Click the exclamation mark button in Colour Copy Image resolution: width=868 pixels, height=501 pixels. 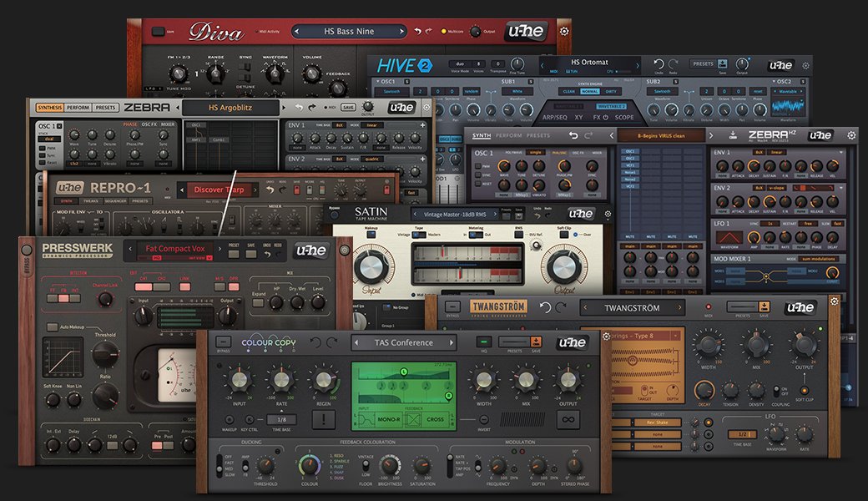pyautogui.click(x=323, y=418)
